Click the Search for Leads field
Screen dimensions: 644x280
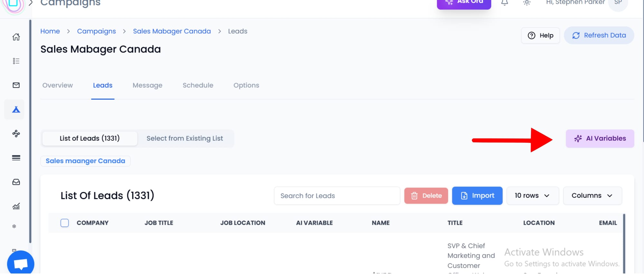coord(336,196)
